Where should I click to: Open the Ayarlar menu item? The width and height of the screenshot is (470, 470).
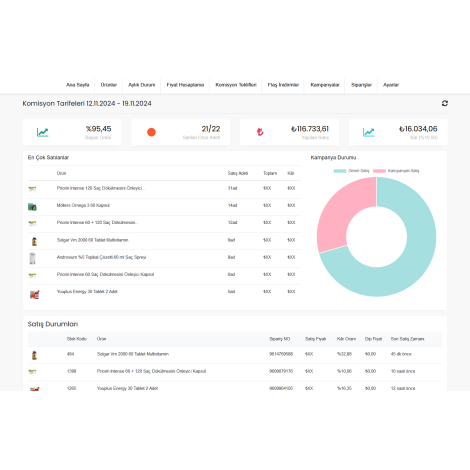pos(391,85)
